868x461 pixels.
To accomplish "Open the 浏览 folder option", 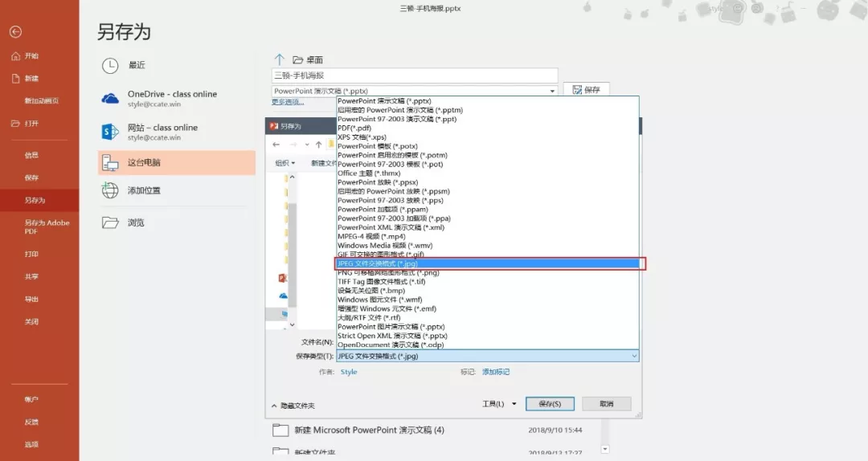I will (123, 222).
